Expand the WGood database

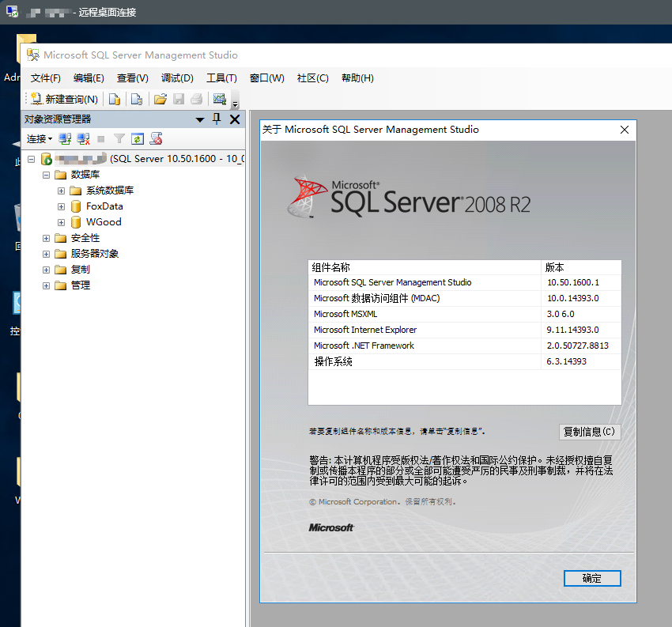[62, 222]
